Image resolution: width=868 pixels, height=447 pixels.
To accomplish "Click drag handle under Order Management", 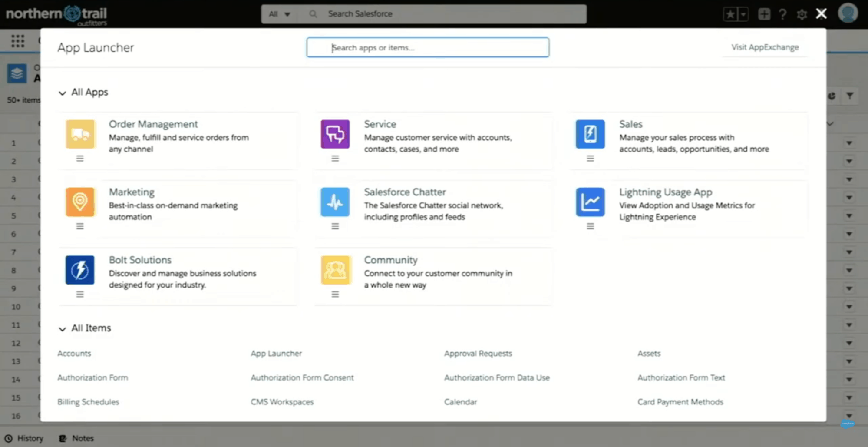I will coord(80,159).
